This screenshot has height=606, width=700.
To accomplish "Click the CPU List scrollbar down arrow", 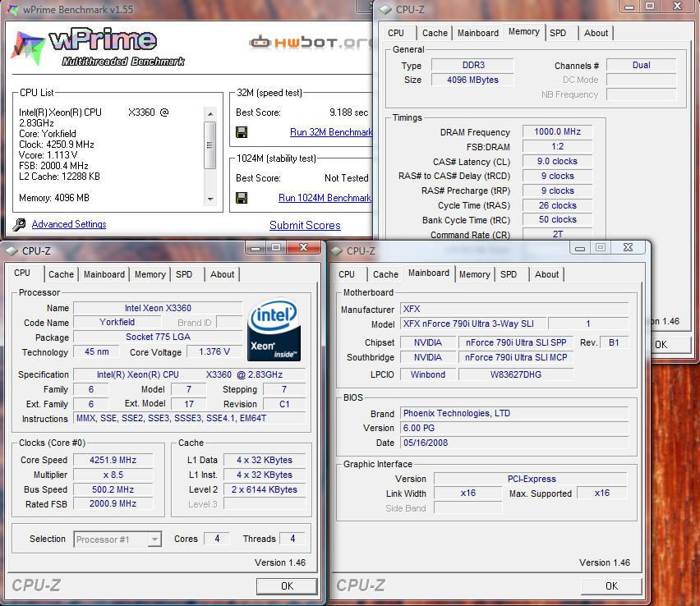I will 210,200.
